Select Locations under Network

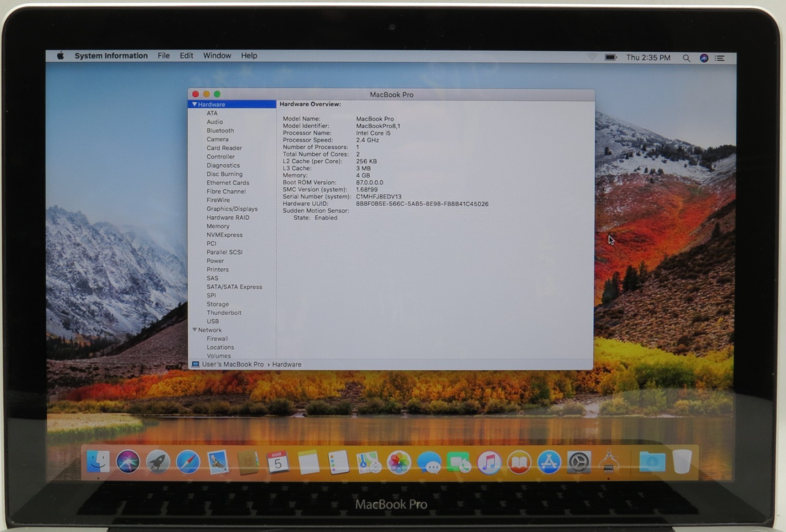click(x=220, y=347)
